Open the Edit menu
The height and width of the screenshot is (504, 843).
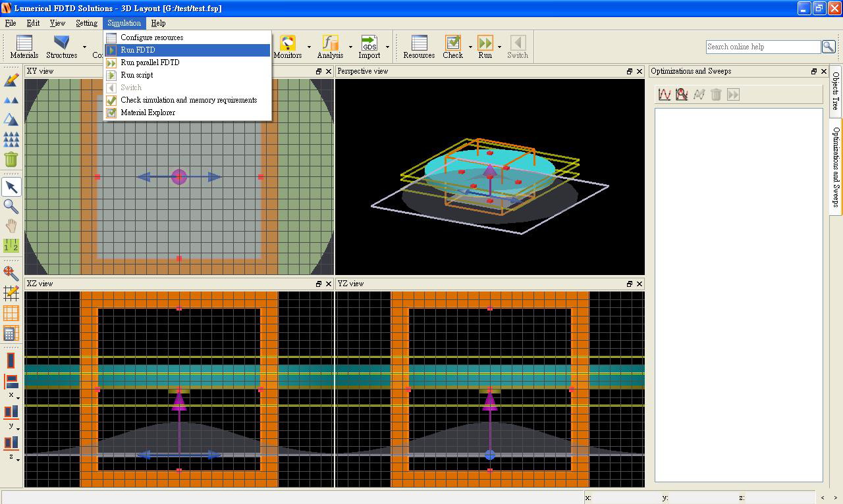point(33,23)
